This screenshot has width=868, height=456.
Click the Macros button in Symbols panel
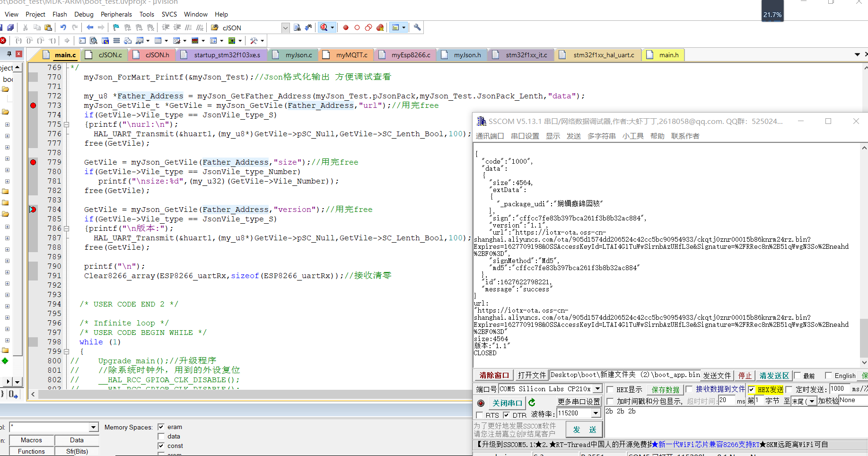click(x=31, y=440)
